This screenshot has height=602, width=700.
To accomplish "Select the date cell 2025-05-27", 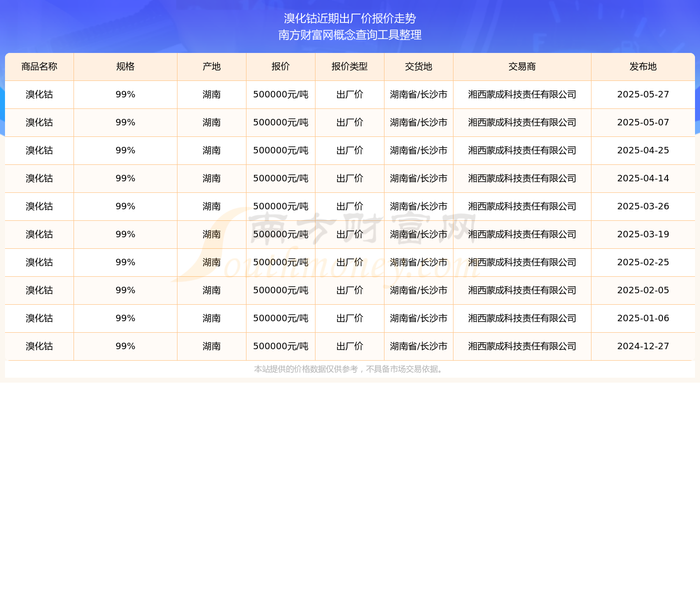I will pyautogui.click(x=643, y=94).
